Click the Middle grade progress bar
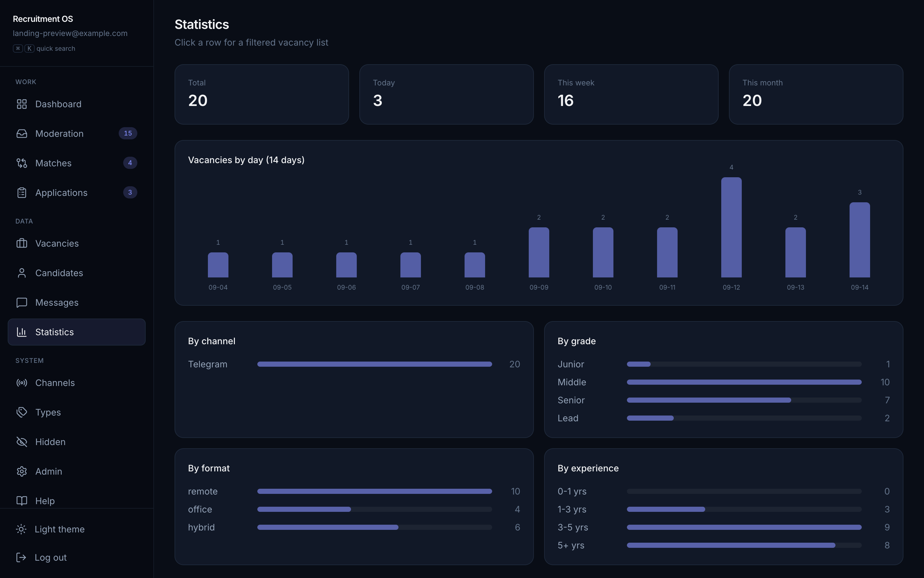 click(744, 382)
